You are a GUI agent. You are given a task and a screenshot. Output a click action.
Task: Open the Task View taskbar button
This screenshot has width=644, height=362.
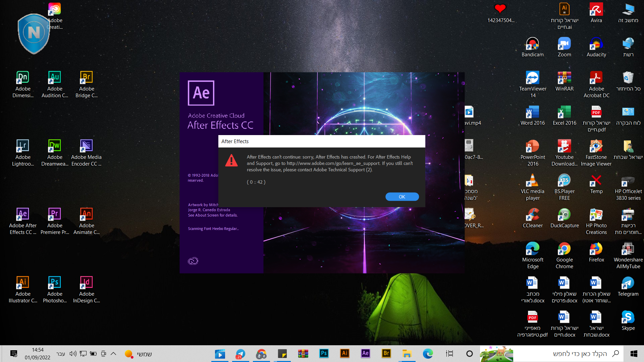click(449, 354)
